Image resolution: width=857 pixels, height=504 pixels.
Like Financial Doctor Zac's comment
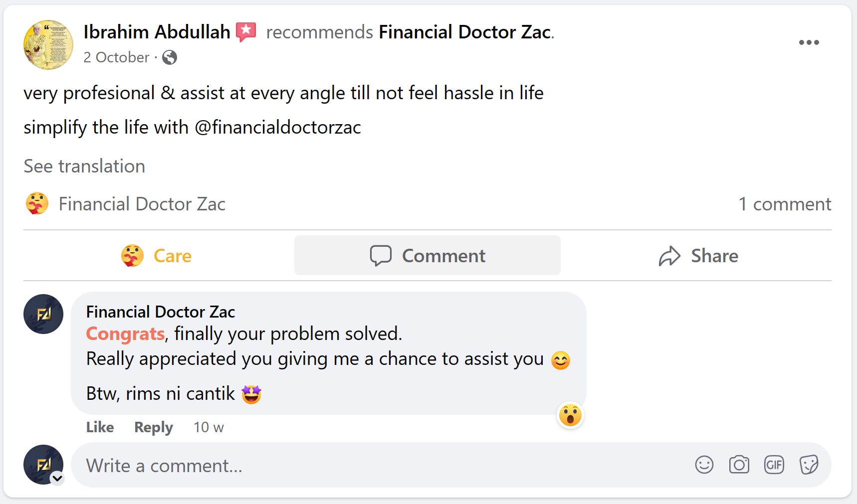[x=100, y=427]
